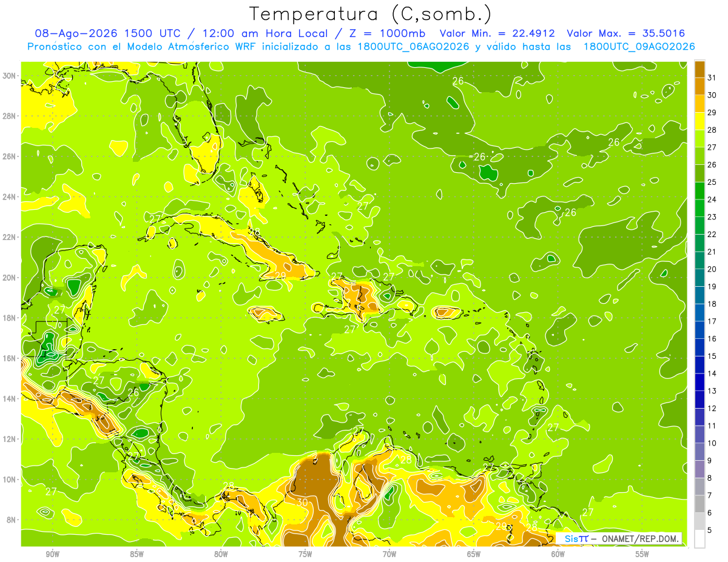Screen dimensions: 728x562
Task: Pick the teal color-bar segment between 19 and 20
Action: point(699,277)
